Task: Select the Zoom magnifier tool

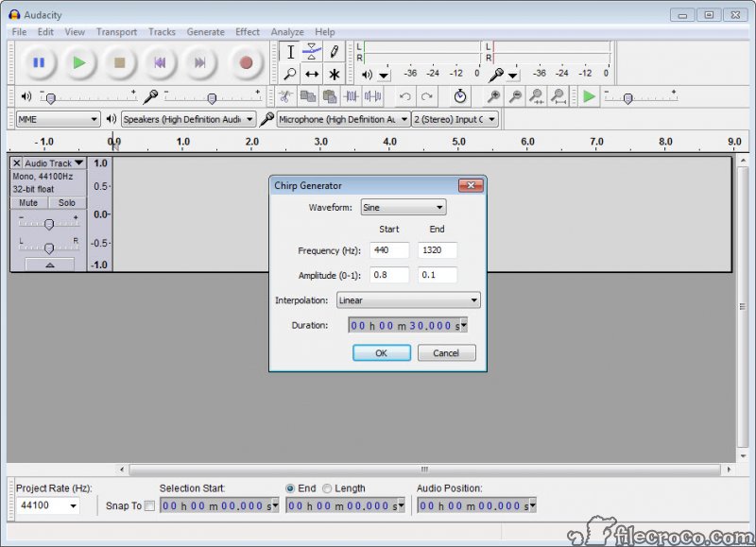Action: 290,75
